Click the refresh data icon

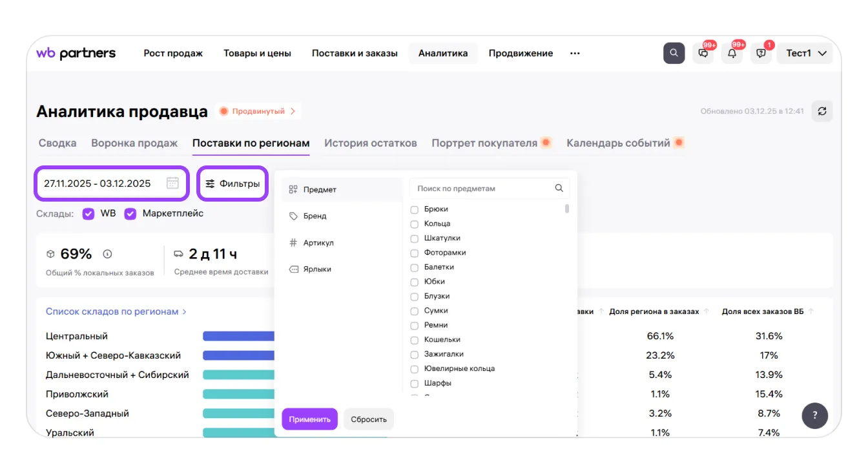point(822,111)
